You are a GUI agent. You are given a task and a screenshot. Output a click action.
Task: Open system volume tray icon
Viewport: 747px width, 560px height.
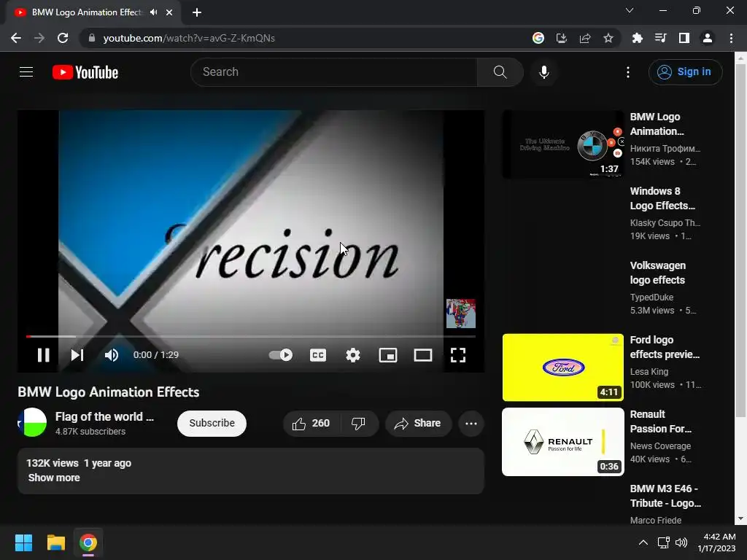pos(681,542)
